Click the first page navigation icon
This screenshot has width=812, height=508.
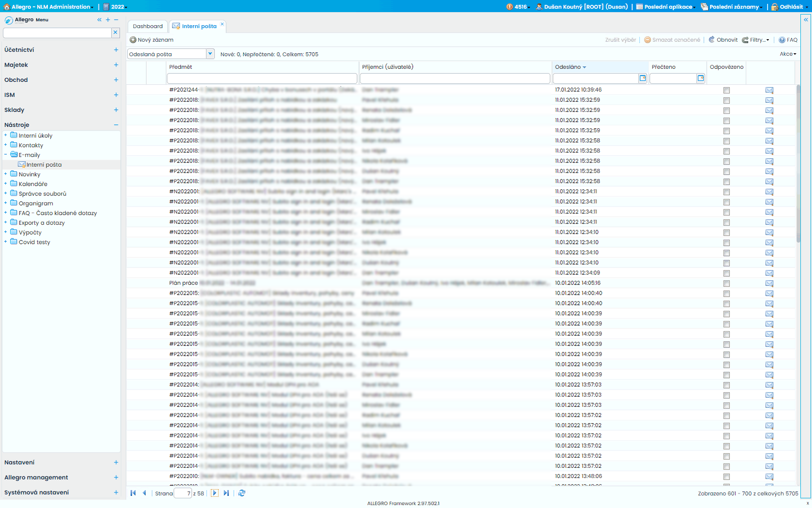point(133,493)
